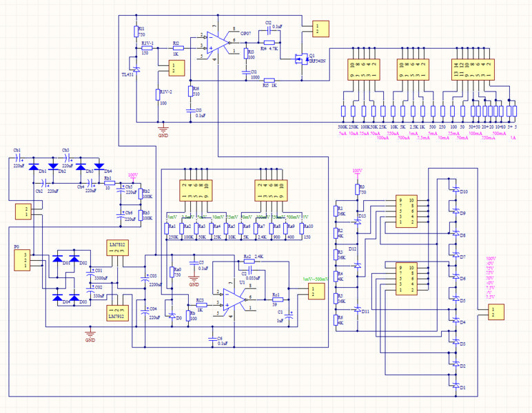Click the pink 100V power label near Cb5
The image size is (532, 413).
click(x=133, y=176)
